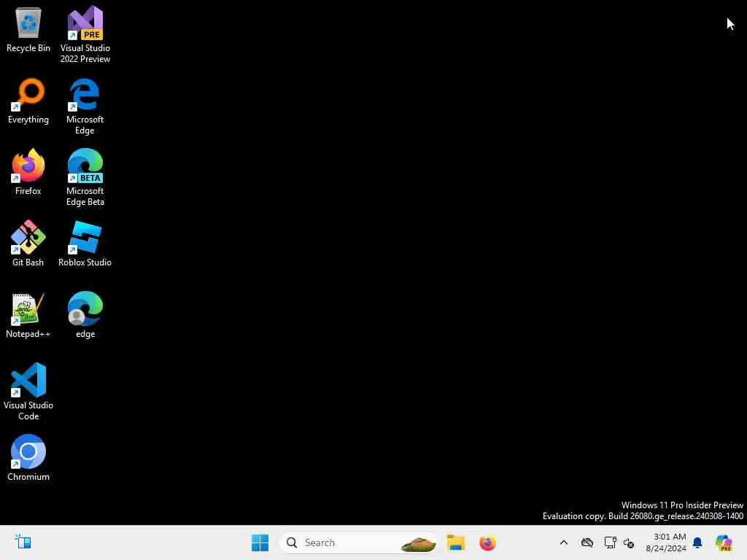The height and width of the screenshot is (560, 747).
Task: Select the Visual Studio Code shortcut
Action: (28, 392)
